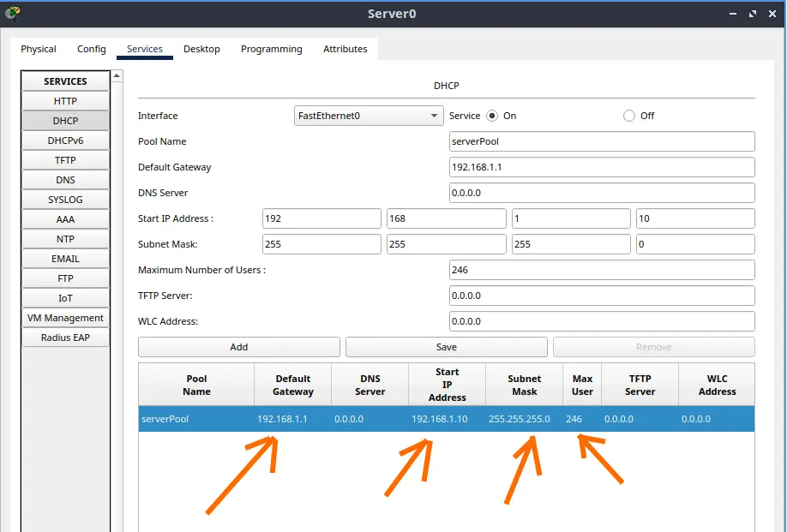
Task: Turn DHCP service On
Action: 492,116
